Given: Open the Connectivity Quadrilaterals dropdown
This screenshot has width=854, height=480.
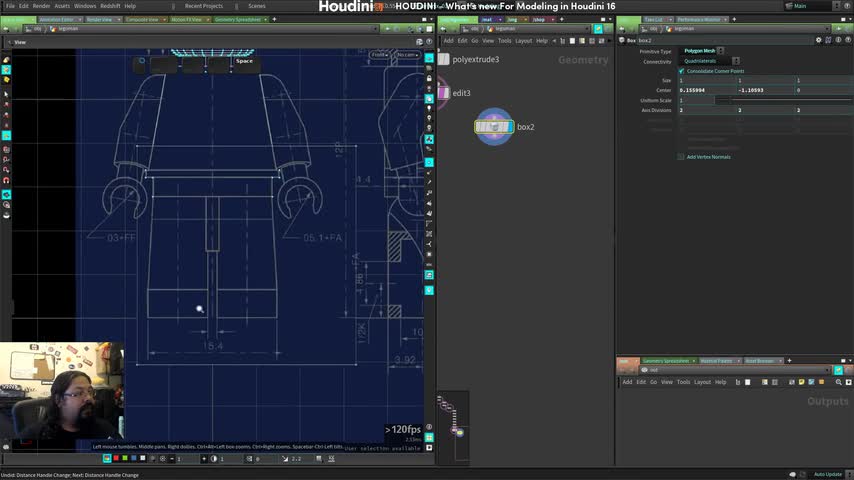Looking at the screenshot, I should click(x=711, y=61).
